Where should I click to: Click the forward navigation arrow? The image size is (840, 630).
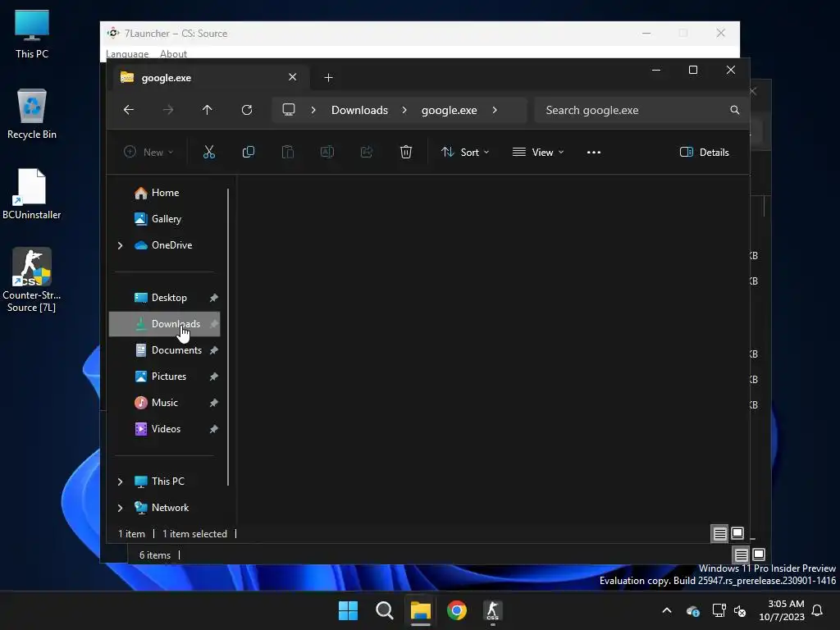coord(168,110)
